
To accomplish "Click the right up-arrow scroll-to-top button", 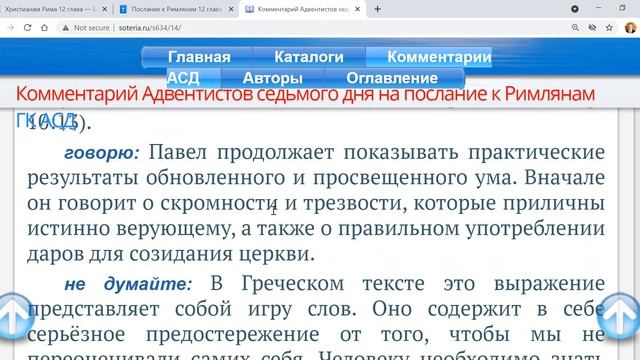I will 620,317.
